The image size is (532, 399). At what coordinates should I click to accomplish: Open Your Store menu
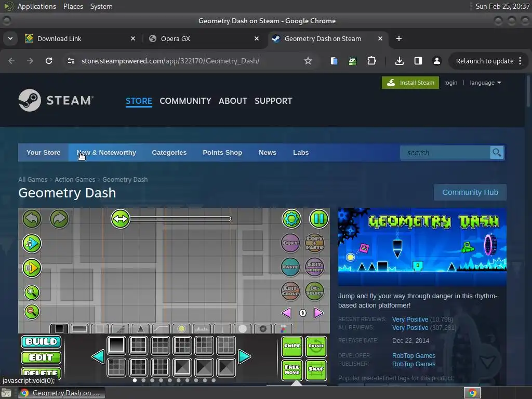click(x=44, y=153)
